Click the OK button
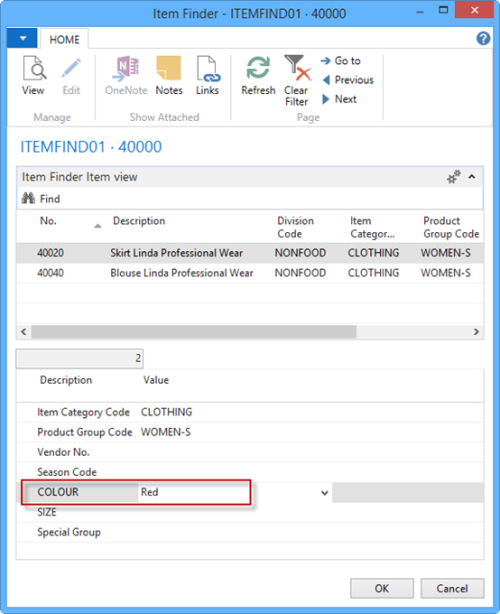This screenshot has height=614, width=500. [x=382, y=588]
